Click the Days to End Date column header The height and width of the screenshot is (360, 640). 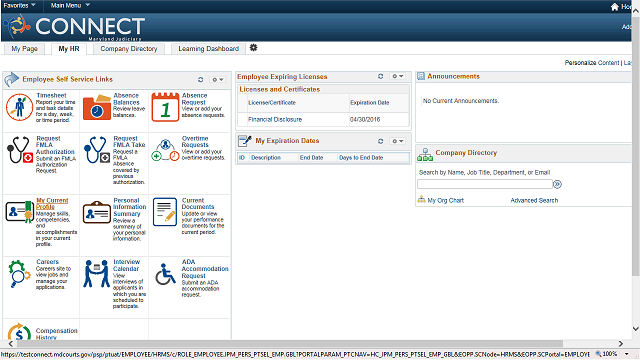coord(361,158)
